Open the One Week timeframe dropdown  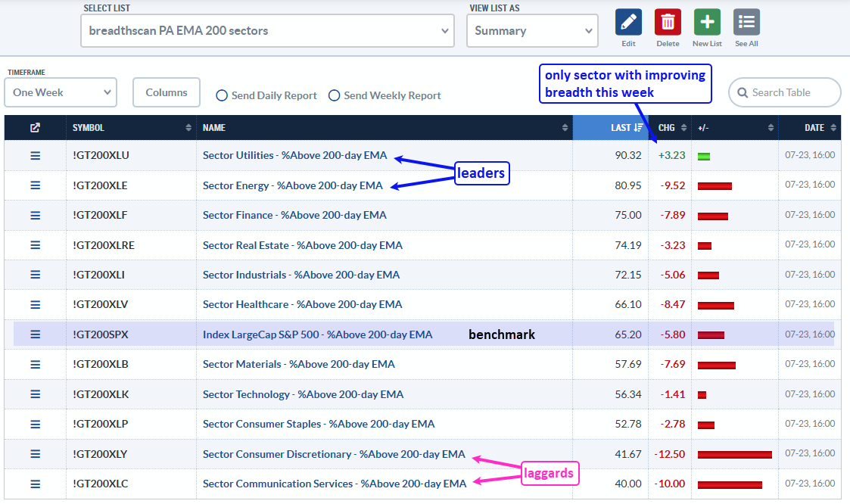pos(61,92)
